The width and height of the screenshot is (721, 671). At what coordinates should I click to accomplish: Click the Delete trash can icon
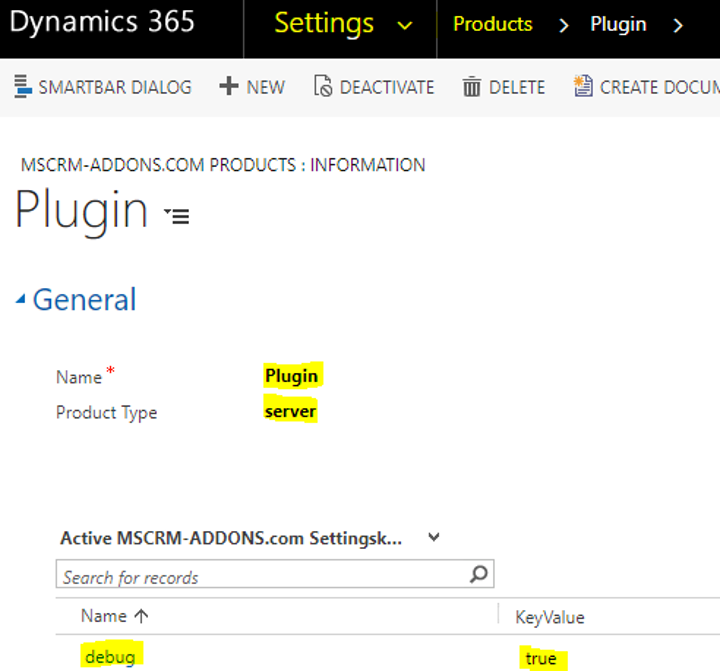coord(471,86)
